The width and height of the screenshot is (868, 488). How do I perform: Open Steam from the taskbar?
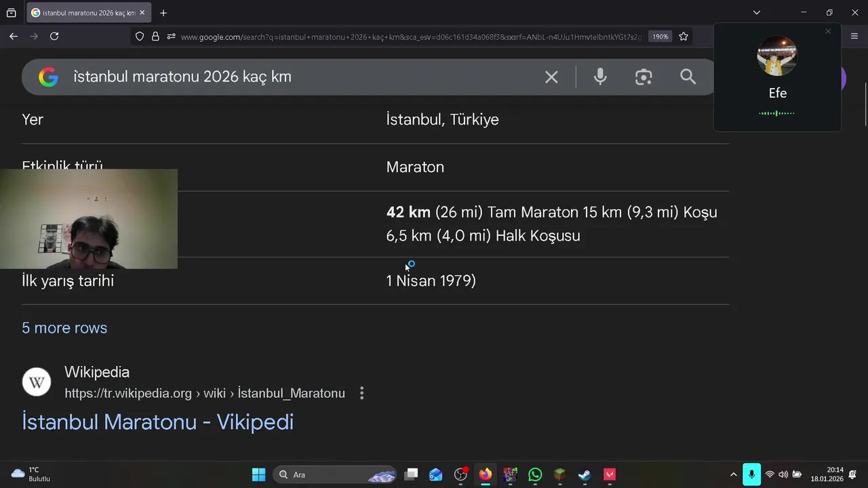coord(585,474)
